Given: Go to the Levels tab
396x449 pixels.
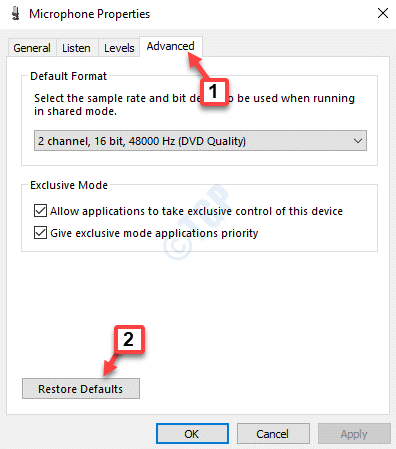Looking at the screenshot, I should point(119,48).
